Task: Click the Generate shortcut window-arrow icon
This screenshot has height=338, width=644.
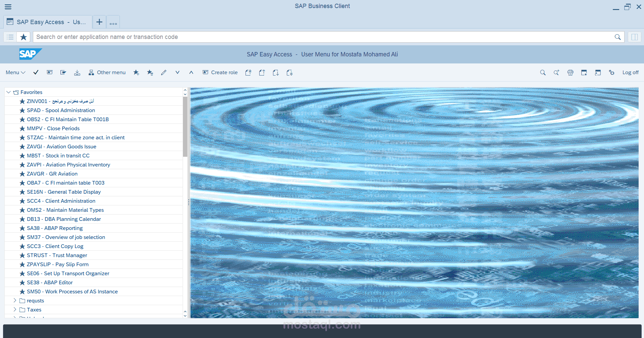Action: 598,73
